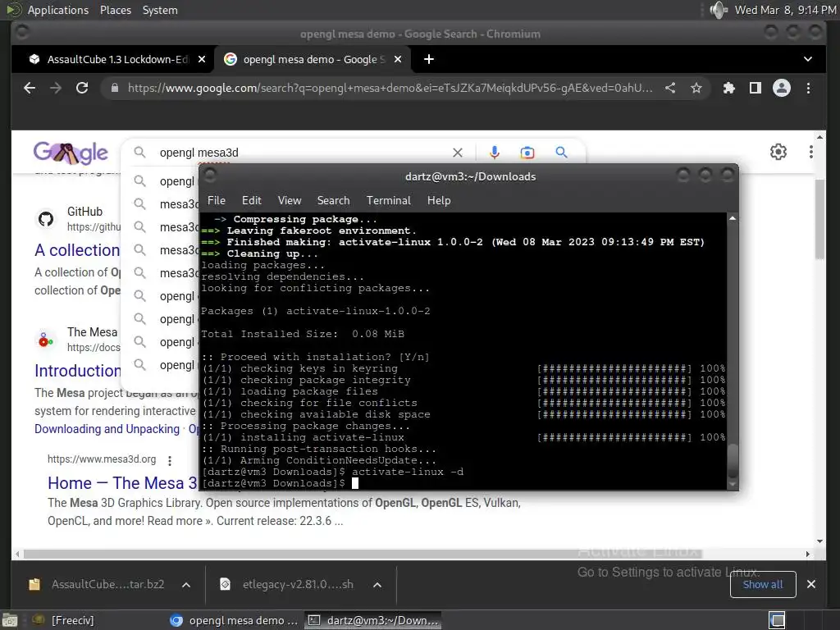Image resolution: width=840 pixels, height=630 pixels.
Task: Open the Applications menu in the top panel
Action: pyautogui.click(x=58, y=10)
